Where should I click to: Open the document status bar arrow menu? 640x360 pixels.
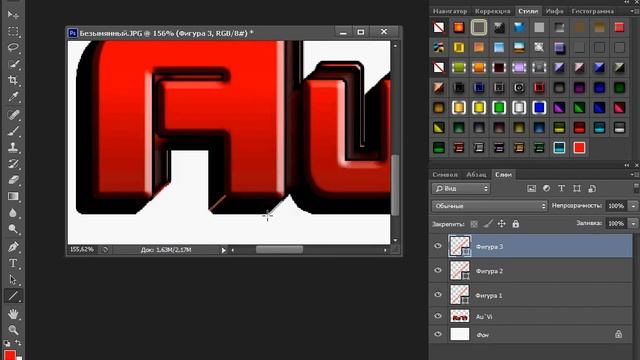[x=223, y=250]
